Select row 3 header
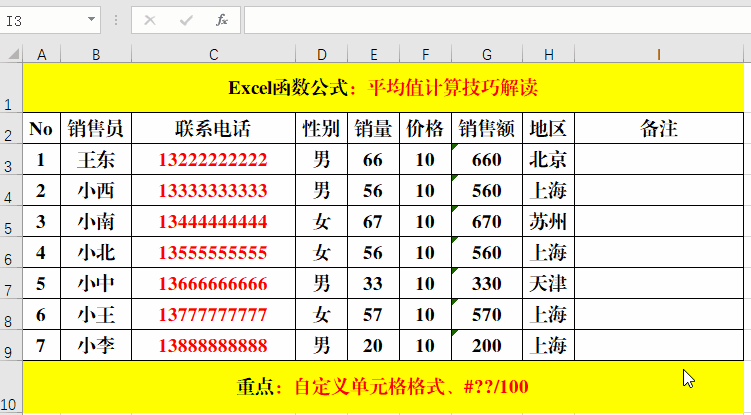Screen dimensions: 751x415 coord(11,159)
